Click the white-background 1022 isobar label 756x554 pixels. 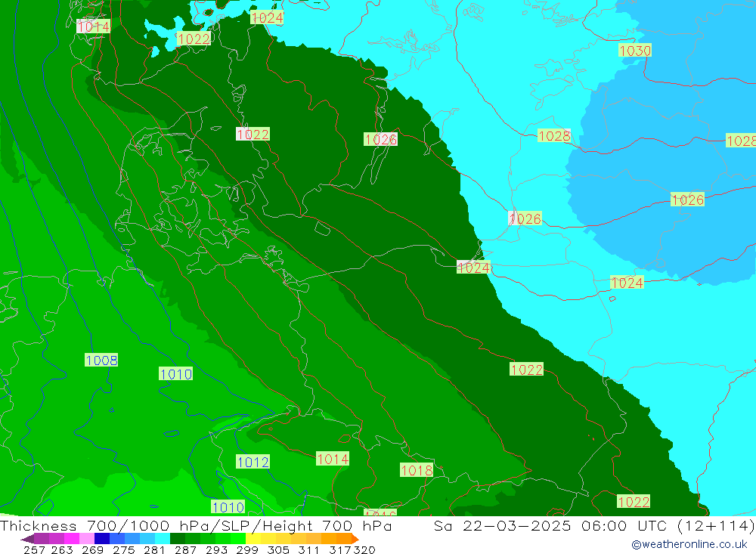253,134
